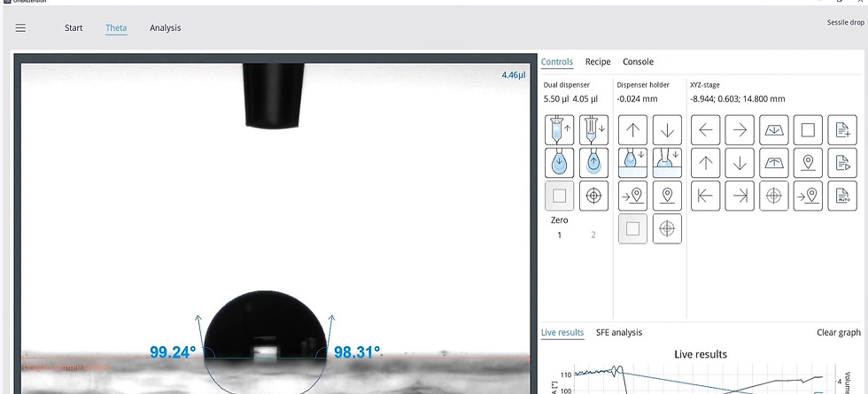
Task: Move XYZ-stage left
Action: pos(705,129)
